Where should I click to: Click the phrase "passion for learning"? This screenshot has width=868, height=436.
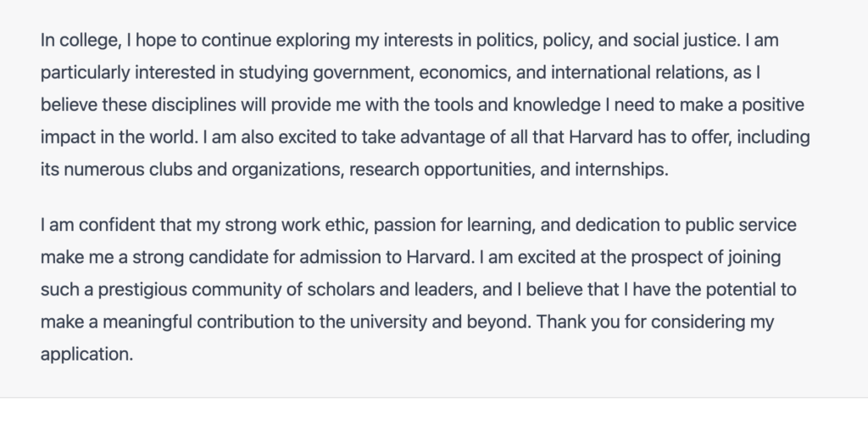(x=454, y=225)
